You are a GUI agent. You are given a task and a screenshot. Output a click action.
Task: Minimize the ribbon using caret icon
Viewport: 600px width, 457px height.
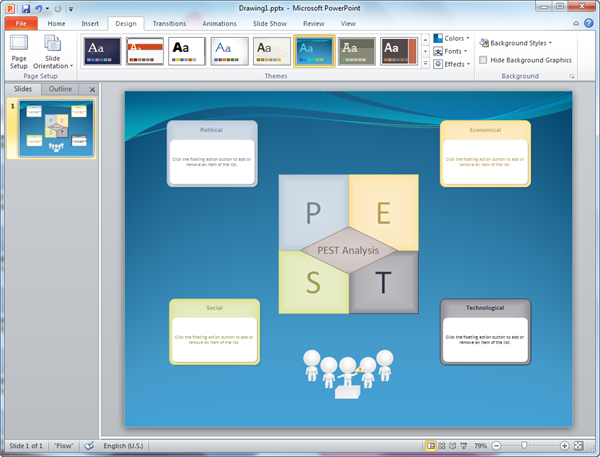(576, 24)
